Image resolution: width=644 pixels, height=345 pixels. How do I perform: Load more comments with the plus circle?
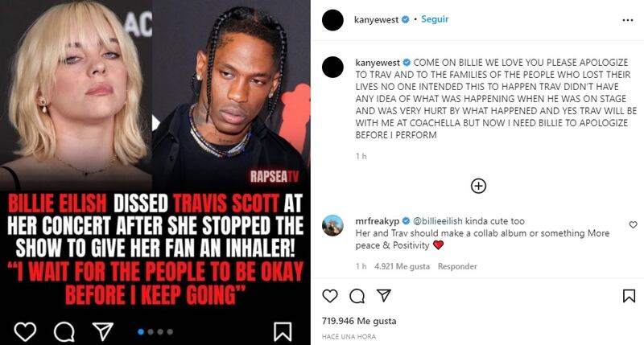[478, 186]
